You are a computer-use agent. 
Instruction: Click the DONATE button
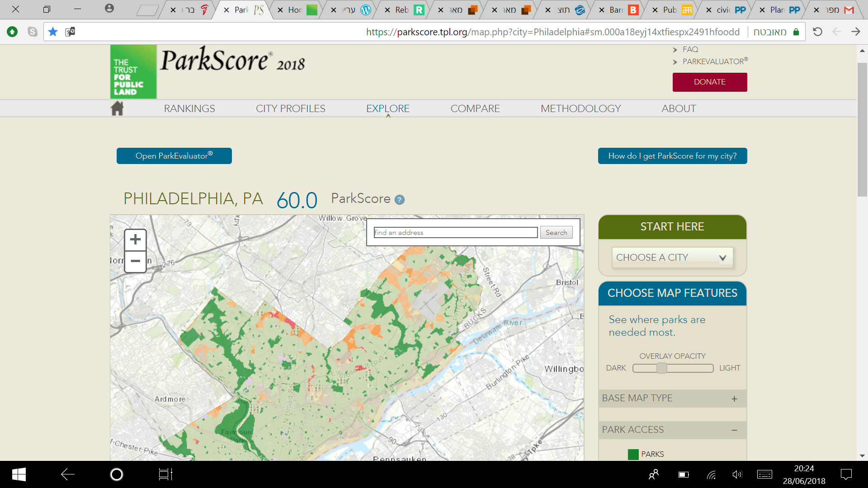(710, 82)
